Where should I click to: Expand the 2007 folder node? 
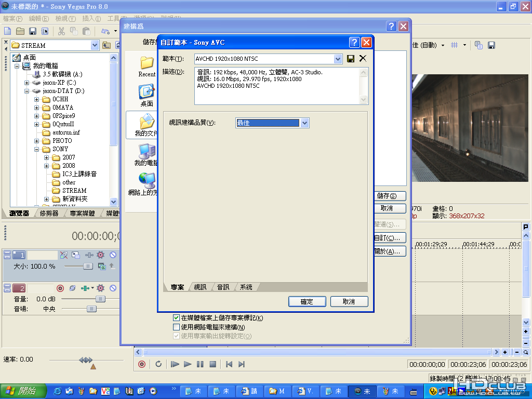pos(46,157)
